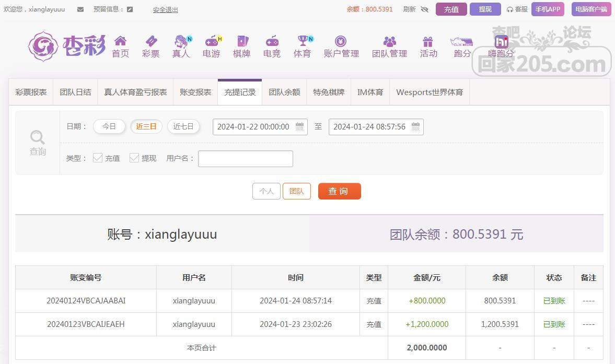Screen dimensions: 615x364
Task: Expand the 账户管理 navigation menu
Action: pyautogui.click(x=341, y=46)
